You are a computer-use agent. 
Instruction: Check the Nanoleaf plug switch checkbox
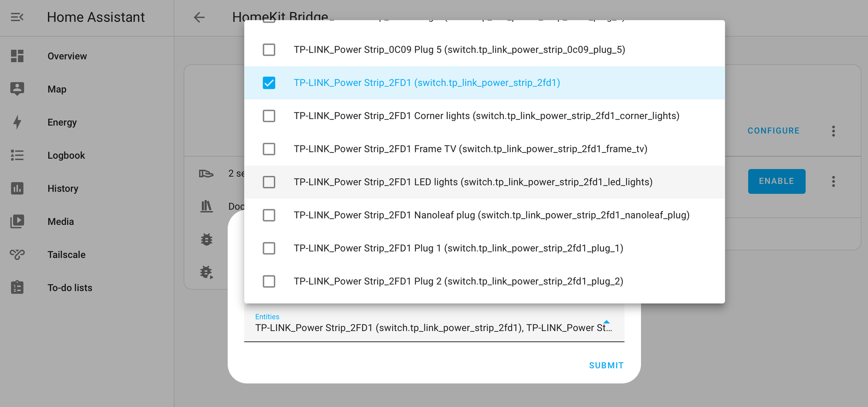click(269, 215)
